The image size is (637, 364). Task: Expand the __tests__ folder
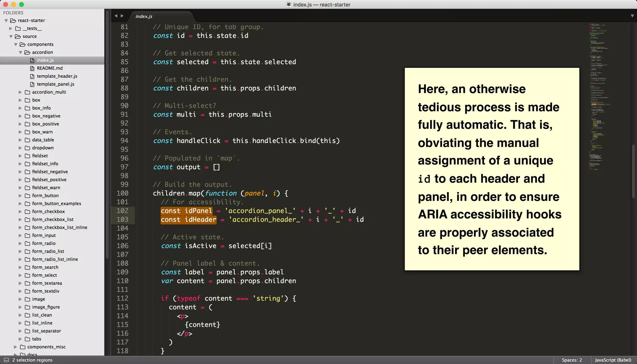click(x=11, y=28)
